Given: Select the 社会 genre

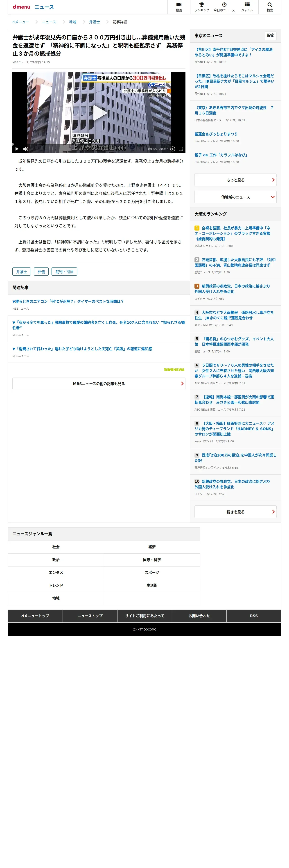Looking at the screenshot, I should coord(56,547).
